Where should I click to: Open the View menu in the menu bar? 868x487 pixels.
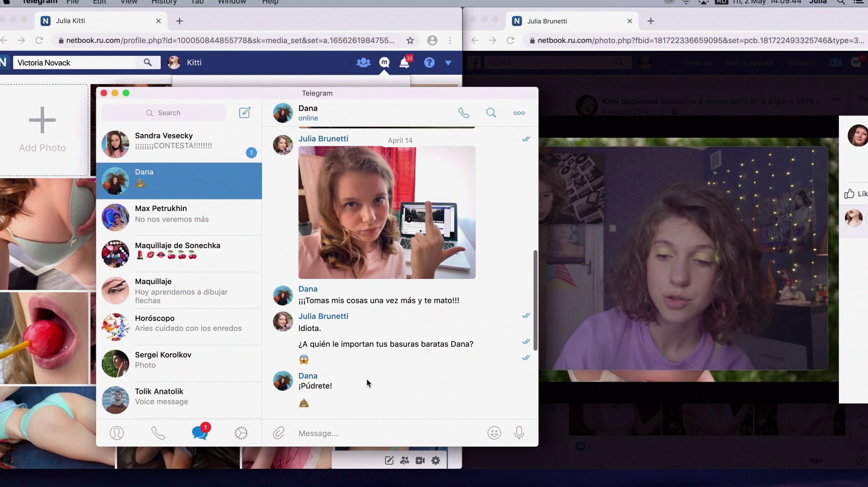pos(129,2)
